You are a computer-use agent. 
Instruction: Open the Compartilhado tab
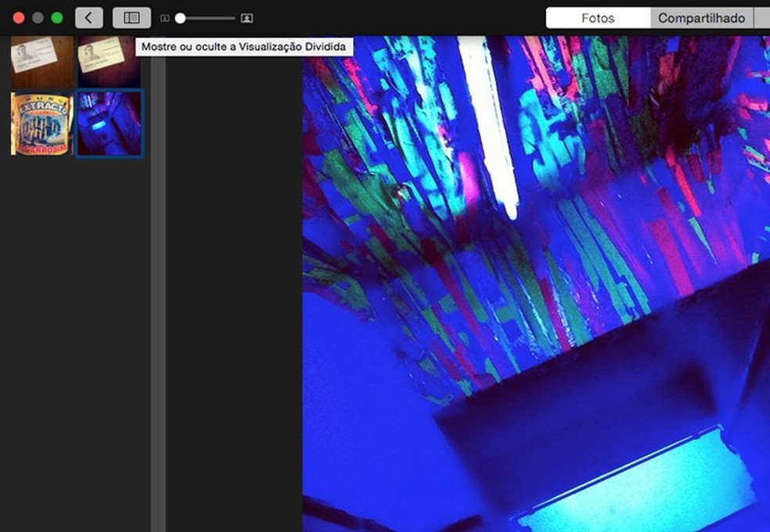click(x=701, y=18)
